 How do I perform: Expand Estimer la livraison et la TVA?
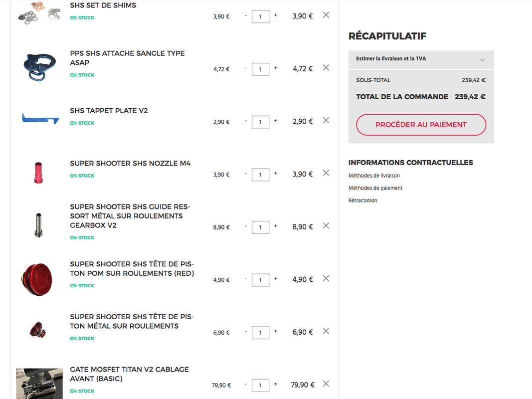click(x=421, y=59)
